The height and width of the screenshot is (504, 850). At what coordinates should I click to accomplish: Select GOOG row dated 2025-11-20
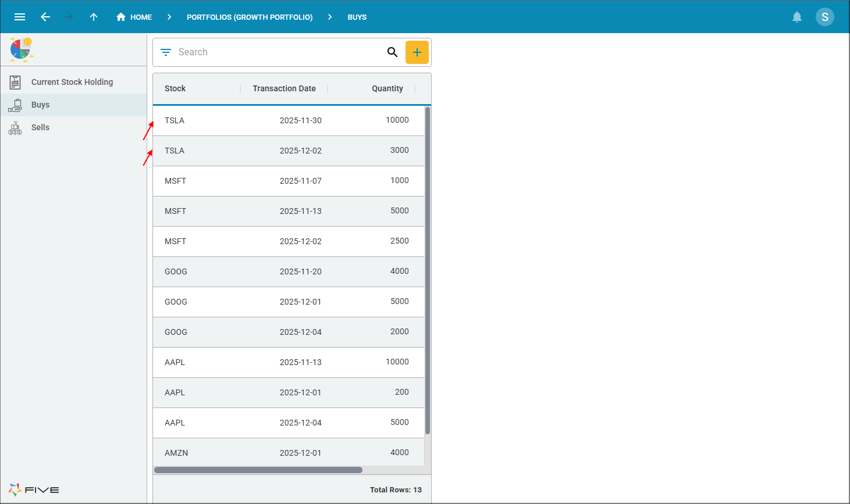pos(289,271)
